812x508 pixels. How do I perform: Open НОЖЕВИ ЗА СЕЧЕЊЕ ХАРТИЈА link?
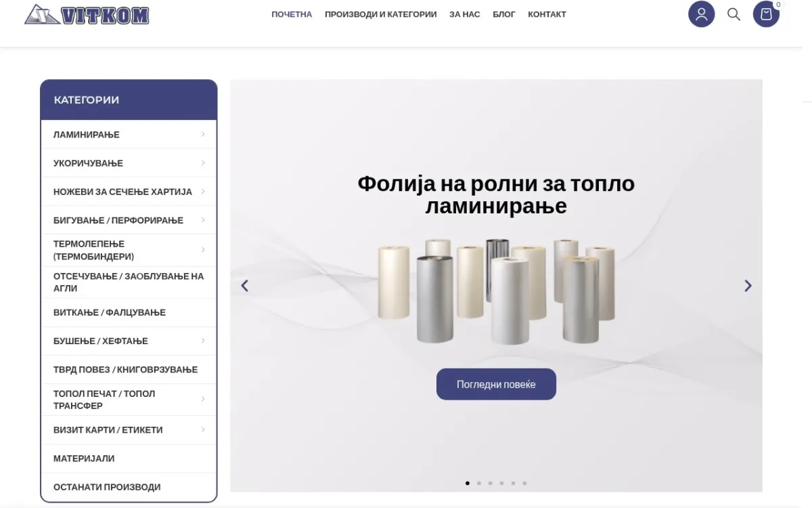tap(122, 192)
